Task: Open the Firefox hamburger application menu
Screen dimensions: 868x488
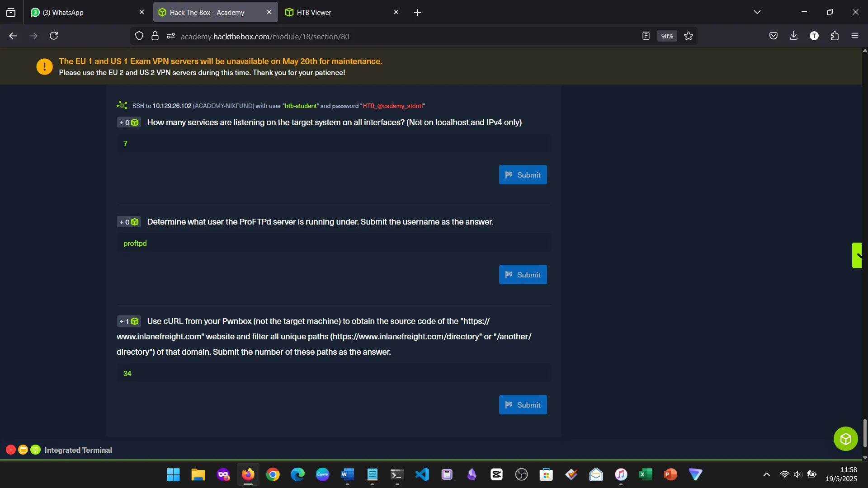Action: tap(854, 36)
